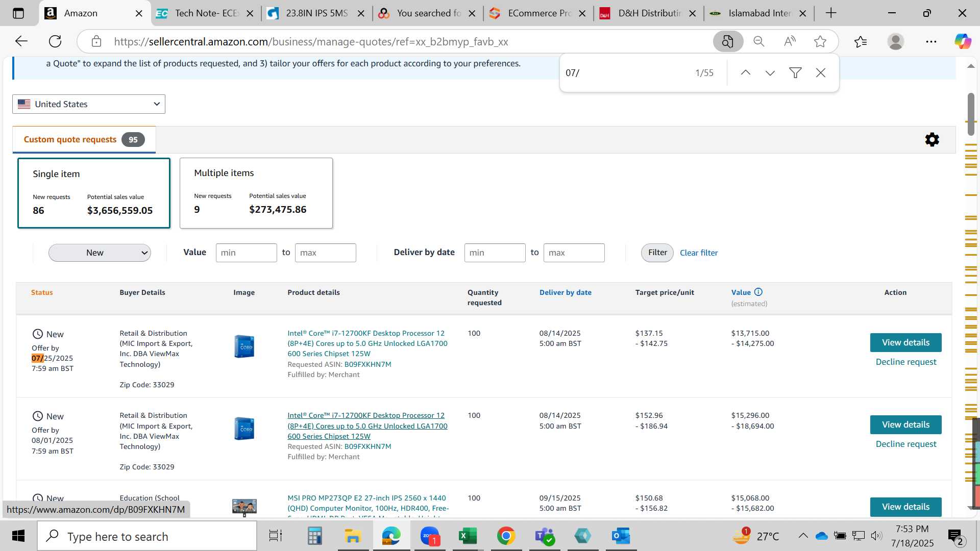The image size is (980, 551).
Task: Open Excel from the taskbar
Action: click(x=468, y=536)
